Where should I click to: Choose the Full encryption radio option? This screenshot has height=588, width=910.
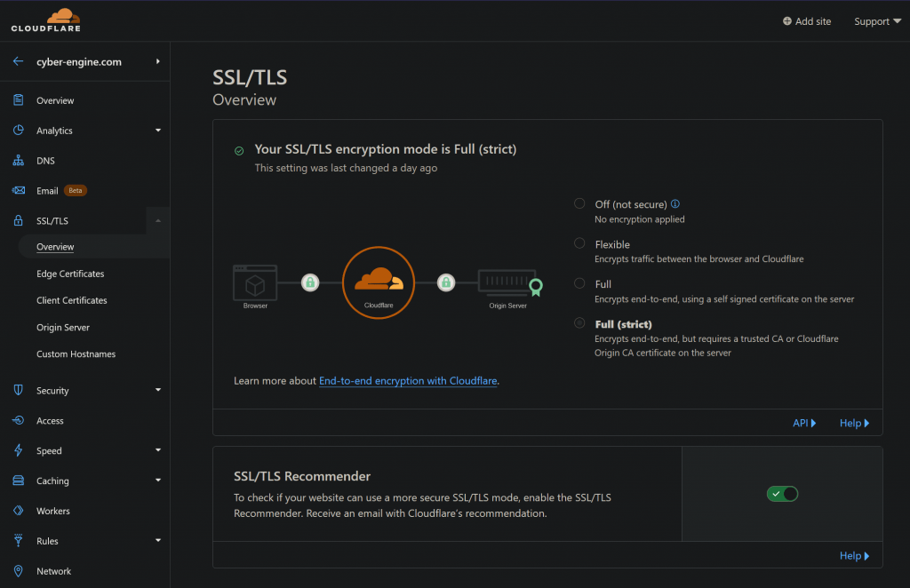(579, 283)
